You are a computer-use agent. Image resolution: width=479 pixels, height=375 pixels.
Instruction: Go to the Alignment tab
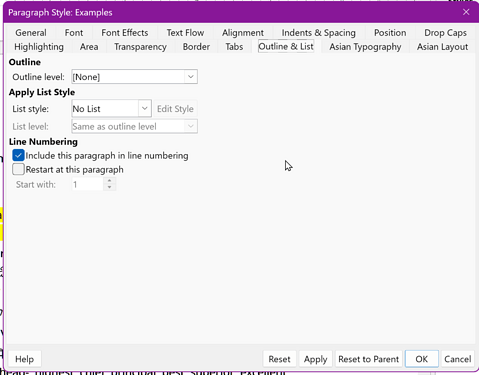pyautogui.click(x=243, y=33)
